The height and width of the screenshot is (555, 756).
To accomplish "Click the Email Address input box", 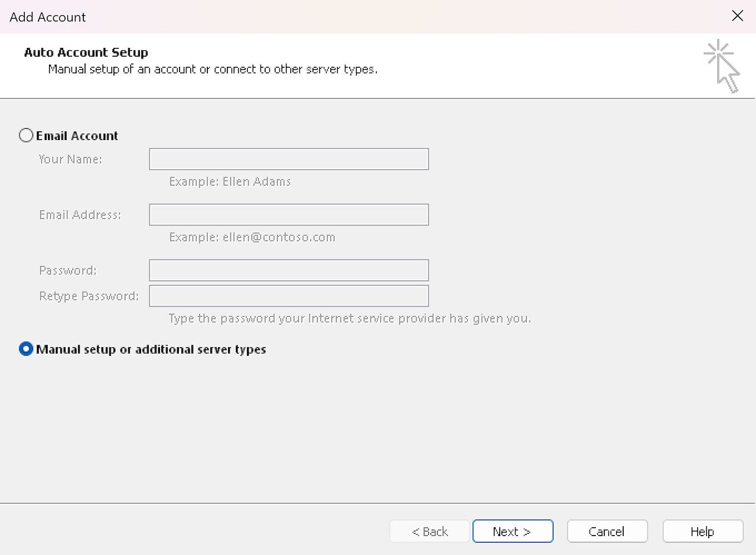I will click(288, 214).
